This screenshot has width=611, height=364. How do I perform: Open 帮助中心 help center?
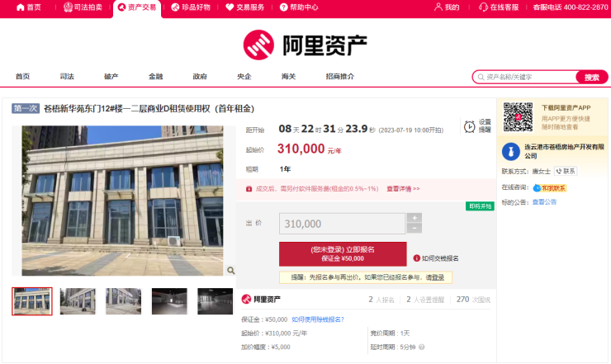(x=299, y=7)
